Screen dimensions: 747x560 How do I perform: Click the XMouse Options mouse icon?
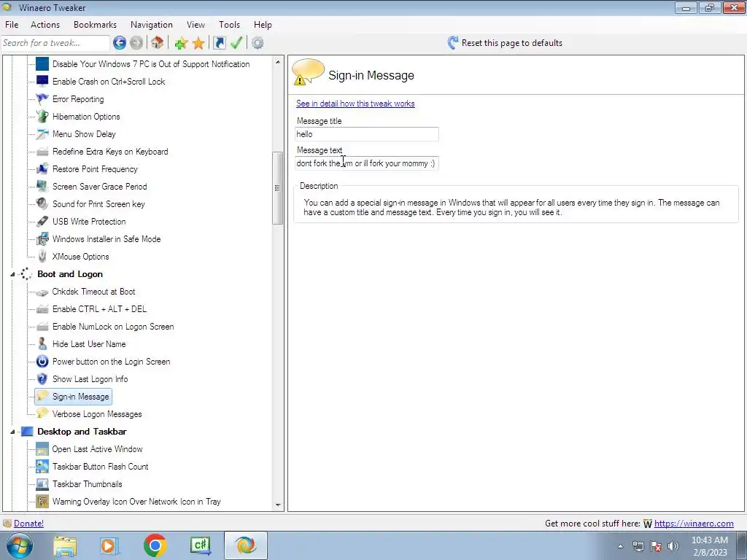tap(42, 256)
